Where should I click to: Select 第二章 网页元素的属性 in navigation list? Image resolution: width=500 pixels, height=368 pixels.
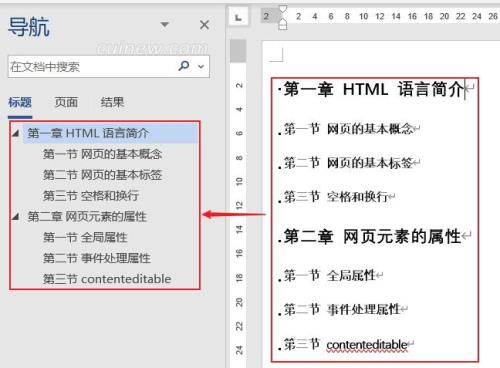point(87,216)
